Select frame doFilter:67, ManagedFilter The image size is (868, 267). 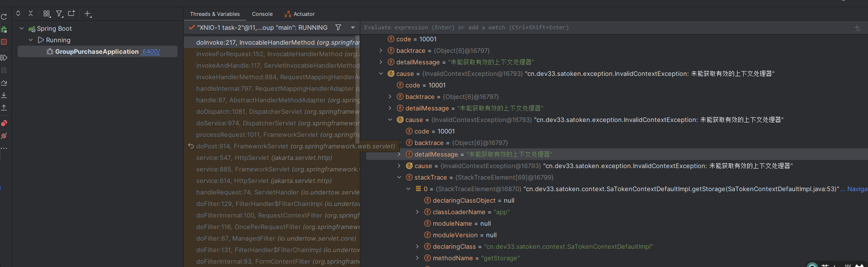click(x=272, y=238)
